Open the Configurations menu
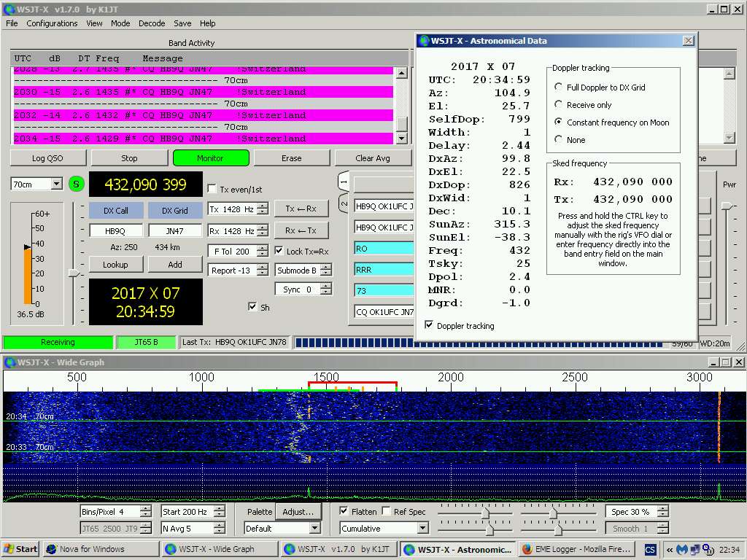This screenshot has height=560, width=747. pyautogui.click(x=52, y=23)
